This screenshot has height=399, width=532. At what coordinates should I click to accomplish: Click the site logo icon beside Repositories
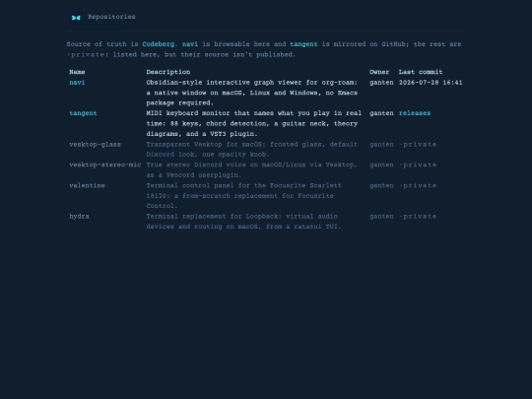[x=76, y=18]
